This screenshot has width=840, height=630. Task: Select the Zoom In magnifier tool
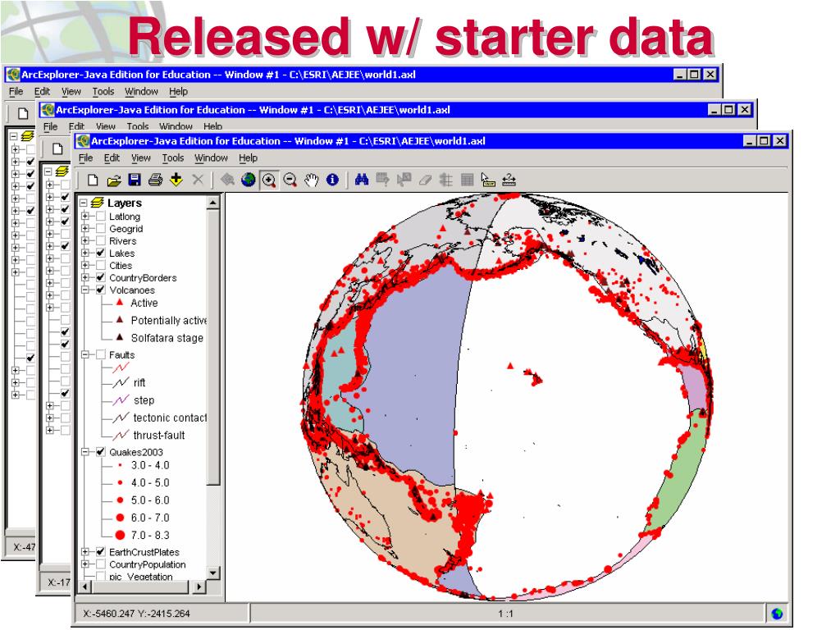coord(269,180)
